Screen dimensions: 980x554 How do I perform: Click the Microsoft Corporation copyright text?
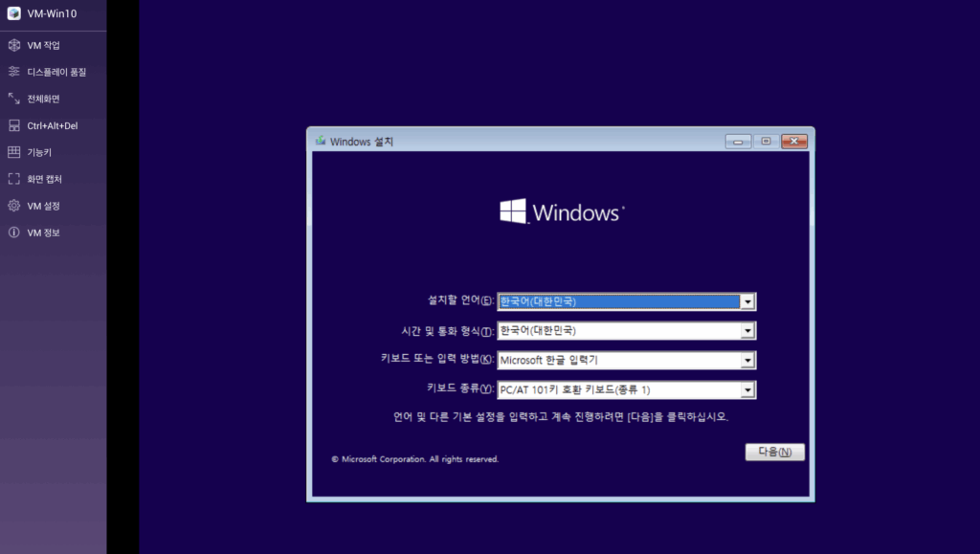[x=415, y=459]
